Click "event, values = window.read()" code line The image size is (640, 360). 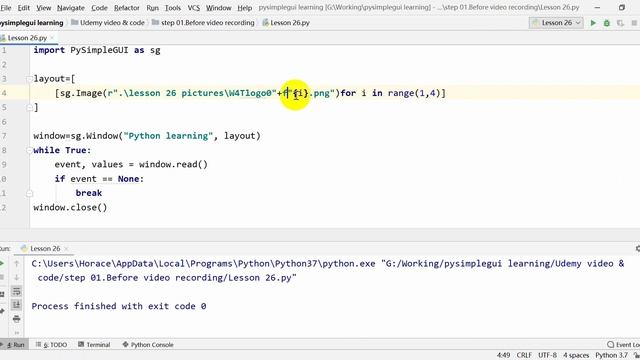point(131,164)
